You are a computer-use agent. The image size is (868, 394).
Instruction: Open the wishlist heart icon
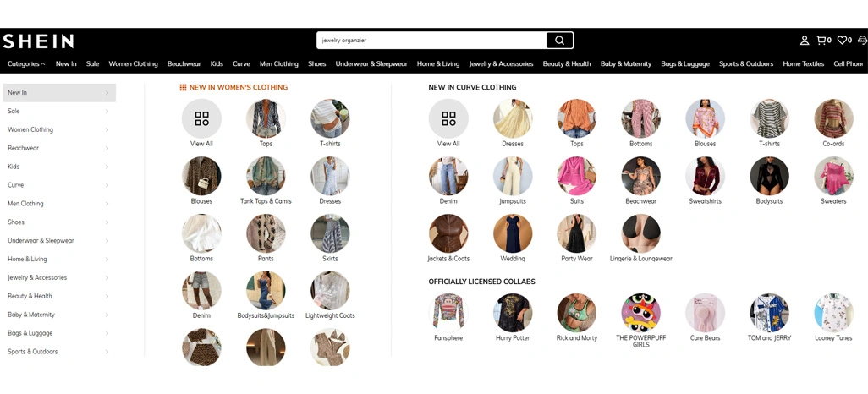(x=842, y=41)
